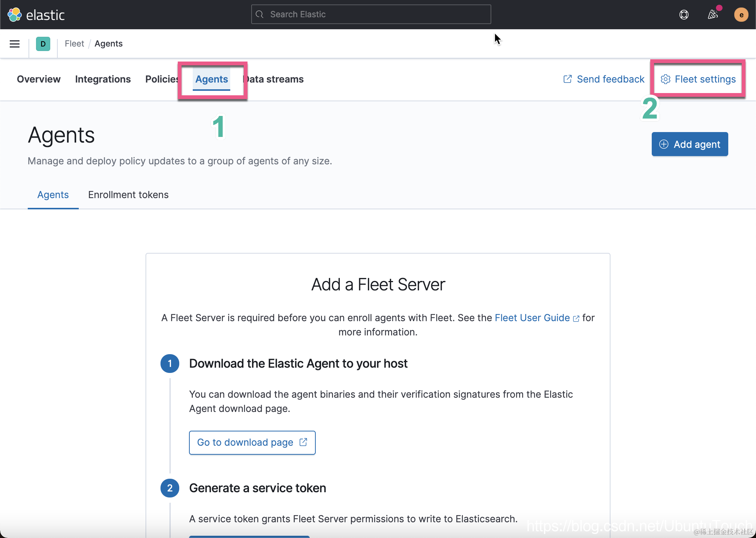Switch to the Overview tab
The image size is (756, 538).
(39, 79)
